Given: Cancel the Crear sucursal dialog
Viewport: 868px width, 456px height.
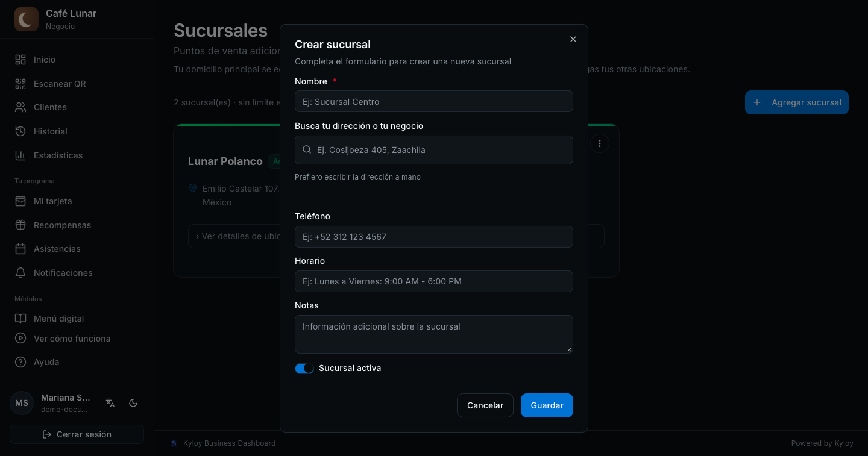Looking at the screenshot, I should click(485, 405).
